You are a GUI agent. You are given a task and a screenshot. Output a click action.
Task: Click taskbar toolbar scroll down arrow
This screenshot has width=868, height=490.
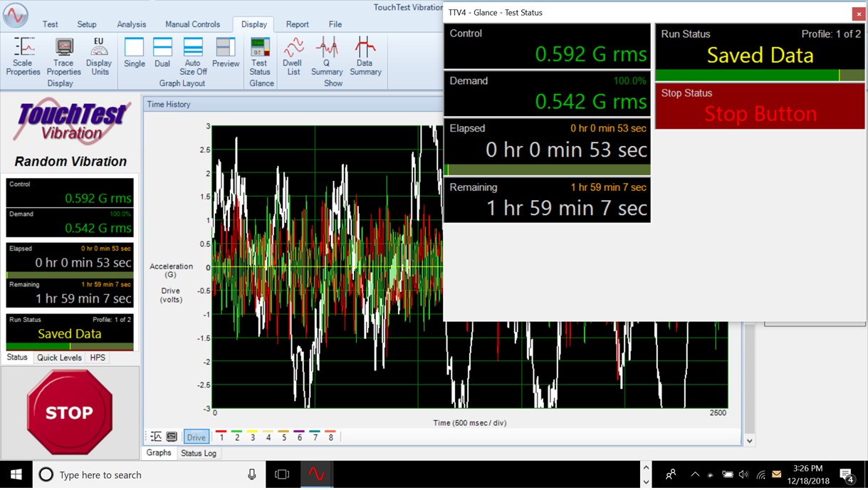point(646,482)
